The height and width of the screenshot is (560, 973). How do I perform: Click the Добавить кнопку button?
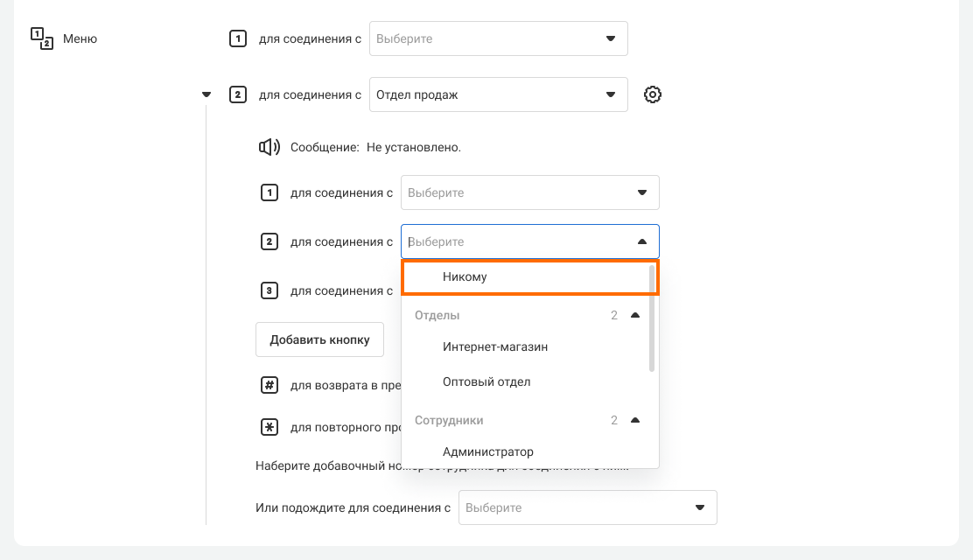319,339
